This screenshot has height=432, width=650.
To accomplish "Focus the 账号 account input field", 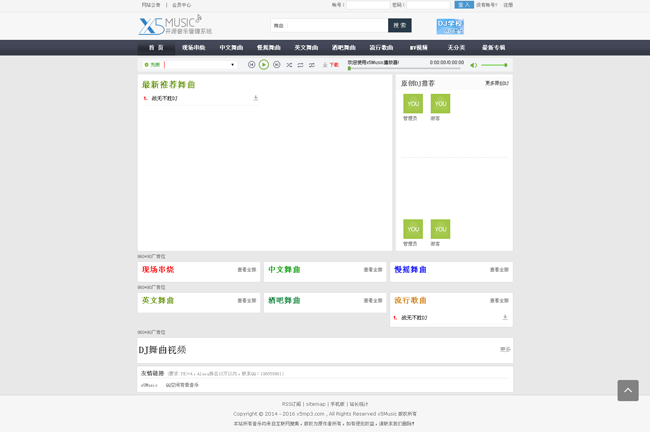I will (x=368, y=5).
